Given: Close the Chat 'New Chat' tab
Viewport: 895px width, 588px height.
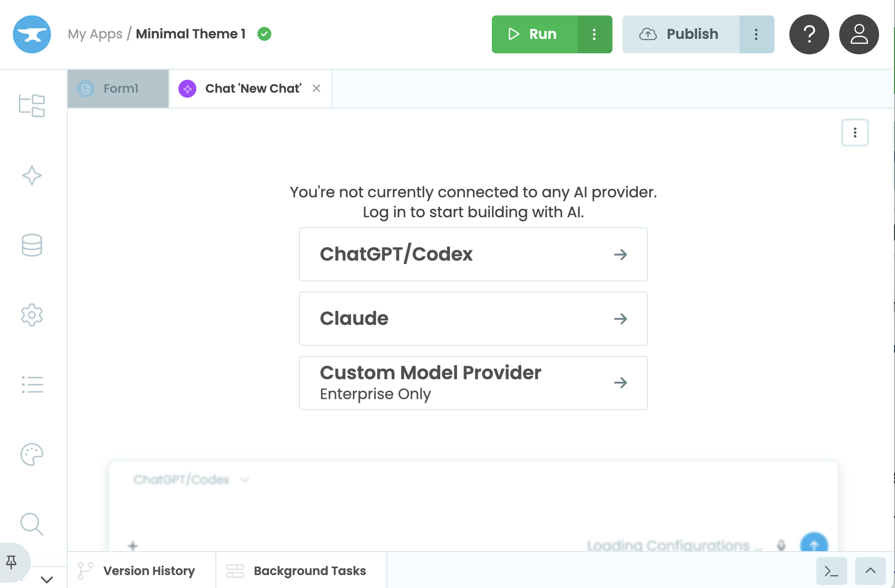Looking at the screenshot, I should pos(316,88).
